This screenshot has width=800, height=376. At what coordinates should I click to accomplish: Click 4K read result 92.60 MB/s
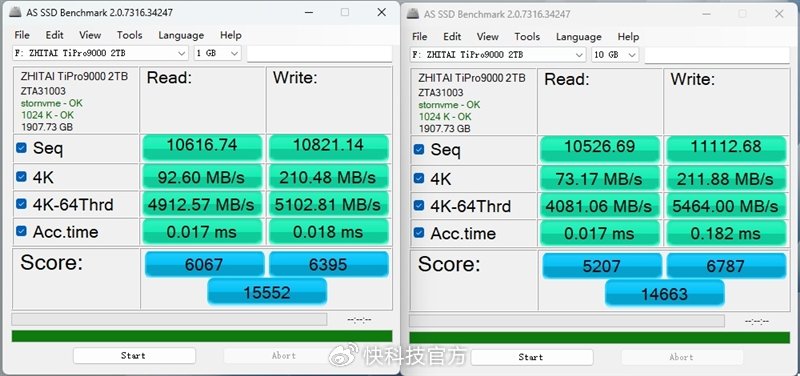tap(202, 177)
